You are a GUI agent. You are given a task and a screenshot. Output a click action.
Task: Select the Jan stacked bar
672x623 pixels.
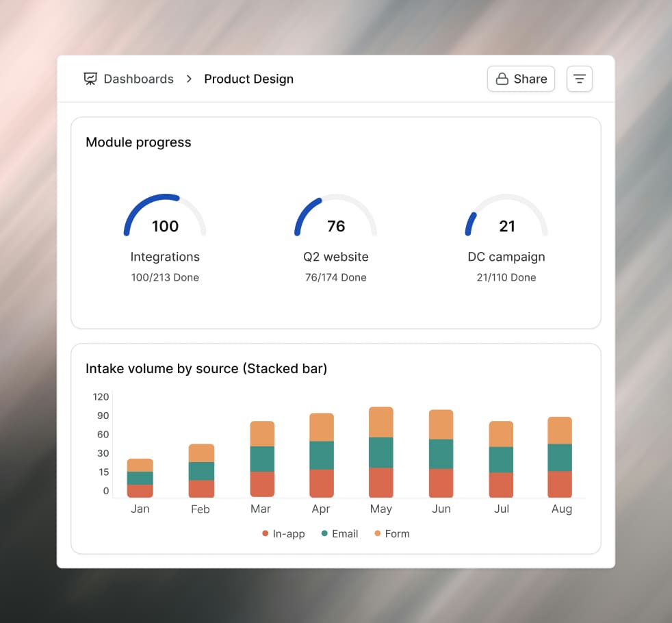[x=140, y=478]
